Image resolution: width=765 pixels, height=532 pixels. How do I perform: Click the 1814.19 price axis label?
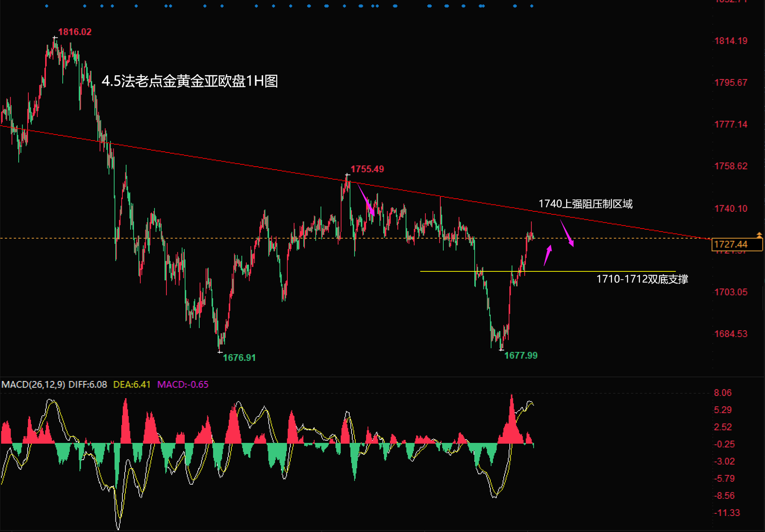731,41
